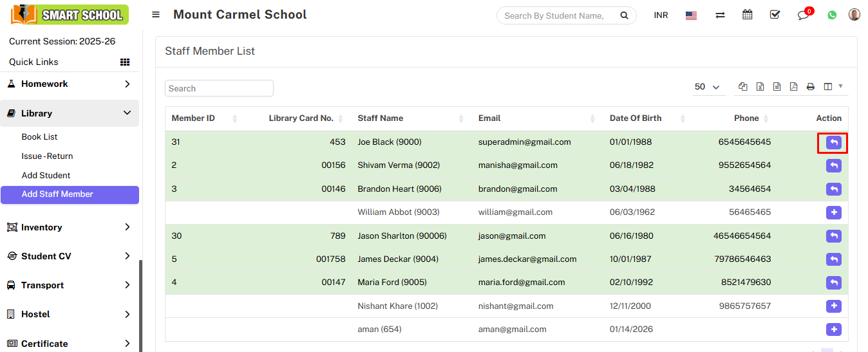Image resolution: width=868 pixels, height=352 pixels.
Task: Open Book List in the Library menu
Action: (x=39, y=137)
